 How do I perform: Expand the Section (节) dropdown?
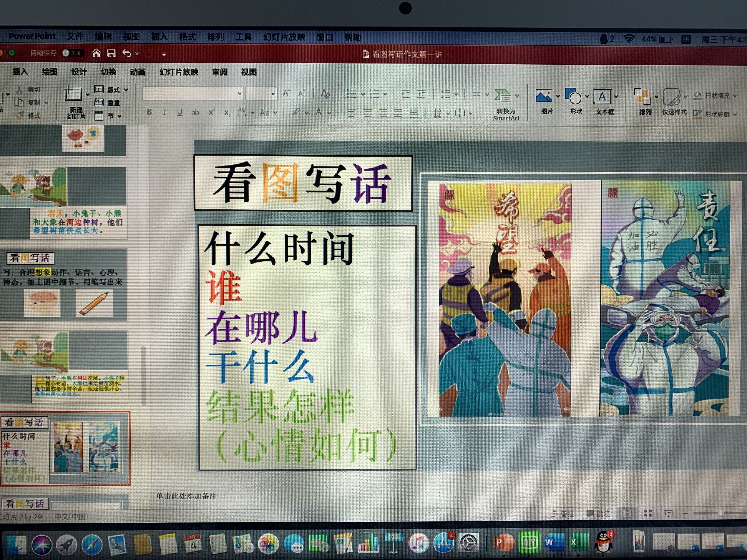tap(119, 116)
